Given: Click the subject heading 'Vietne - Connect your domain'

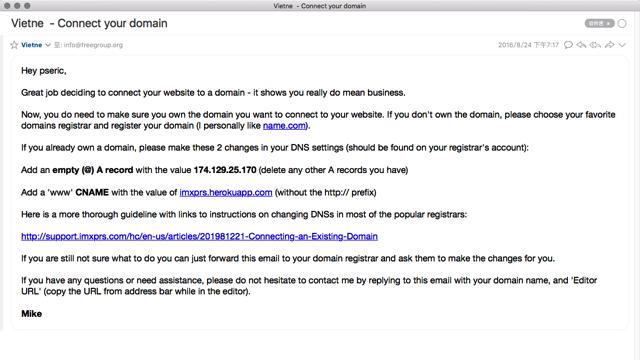Looking at the screenshot, I should pos(89,23).
